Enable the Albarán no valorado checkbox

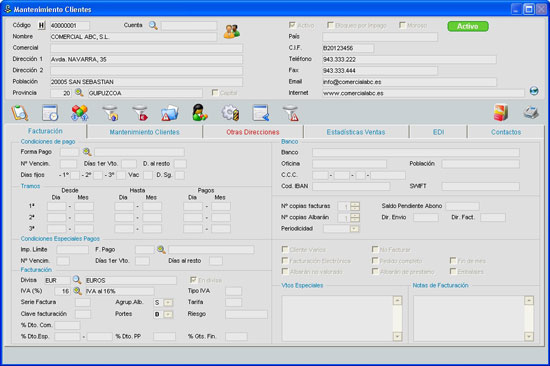click(285, 271)
